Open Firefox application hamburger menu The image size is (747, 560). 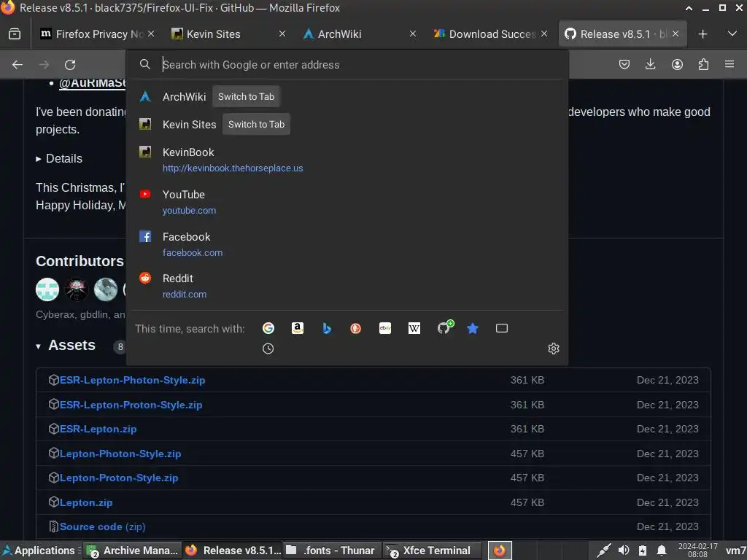point(729,64)
